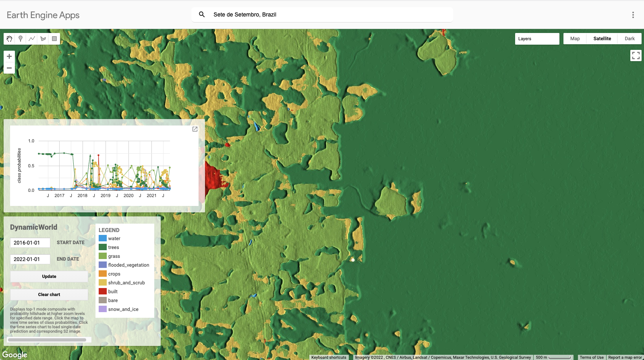Open the Terms of Use link
Screen dimensions: 644x360
[591, 357]
